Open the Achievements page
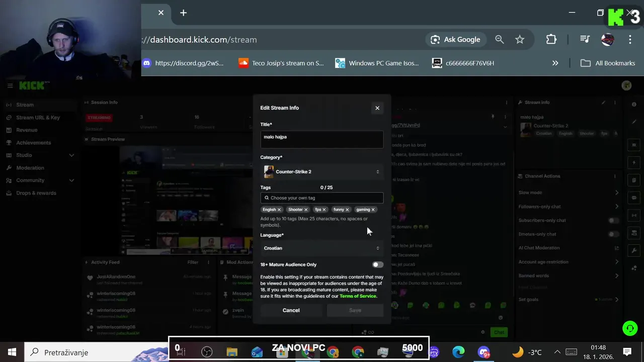Screen dimensions: 644x362 [x=40, y=143]
